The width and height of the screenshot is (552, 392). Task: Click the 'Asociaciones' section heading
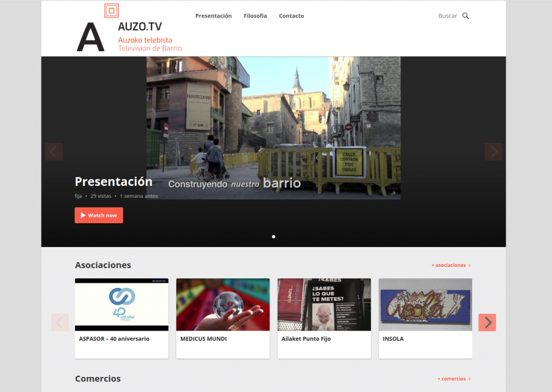pyautogui.click(x=103, y=265)
